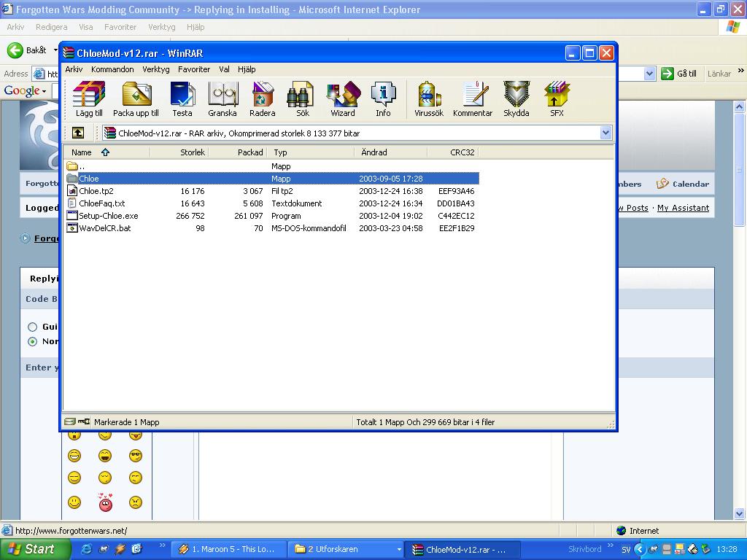Select the Chloe folder row

click(x=271, y=179)
